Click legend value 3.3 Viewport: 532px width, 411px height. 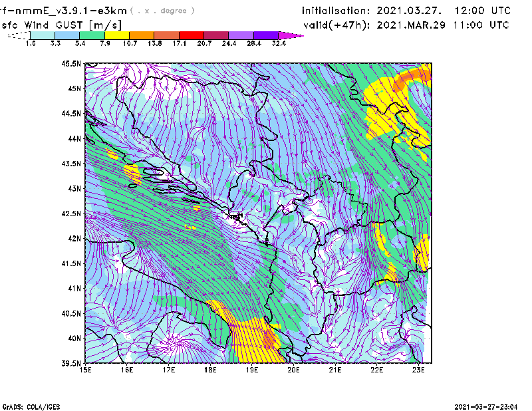point(55,43)
